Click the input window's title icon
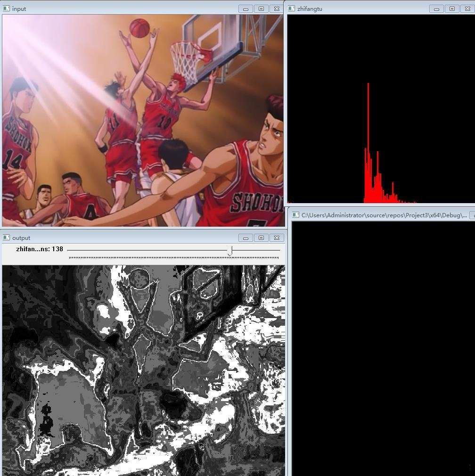 [6, 8]
